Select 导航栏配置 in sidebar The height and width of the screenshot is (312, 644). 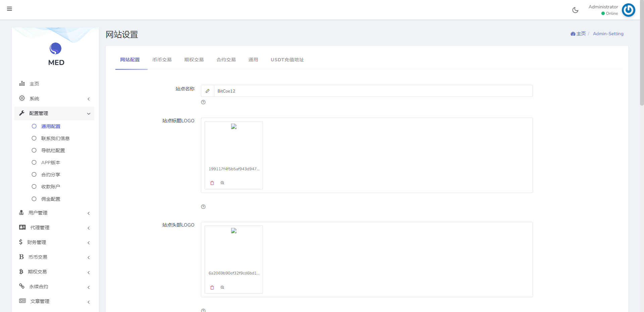pyautogui.click(x=53, y=150)
